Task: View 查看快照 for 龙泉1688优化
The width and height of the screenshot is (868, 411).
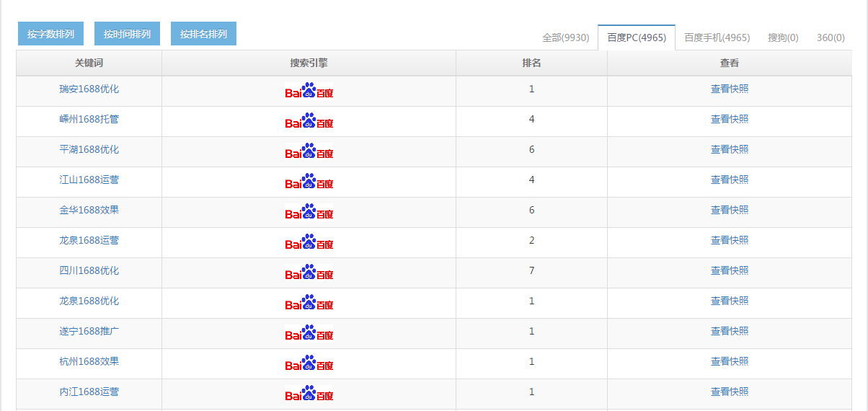Action: click(x=730, y=301)
